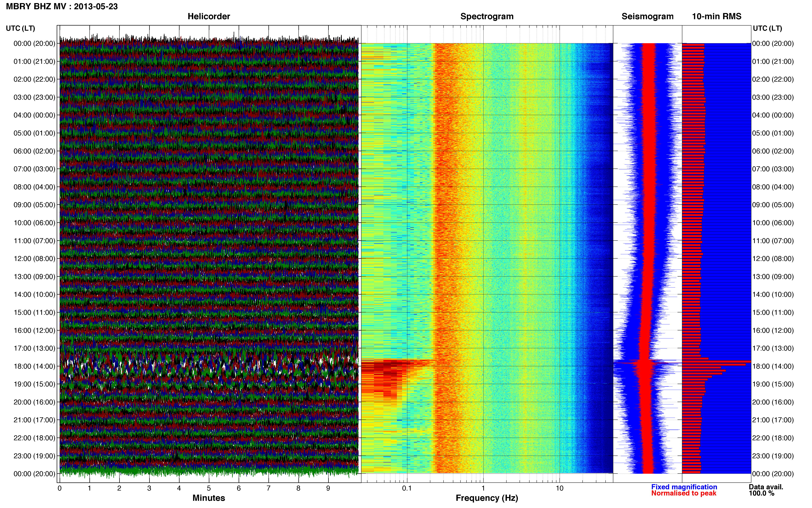Click the 'Data avail.' label
Image resolution: width=812 pixels, height=508 pixels.
[766, 487]
